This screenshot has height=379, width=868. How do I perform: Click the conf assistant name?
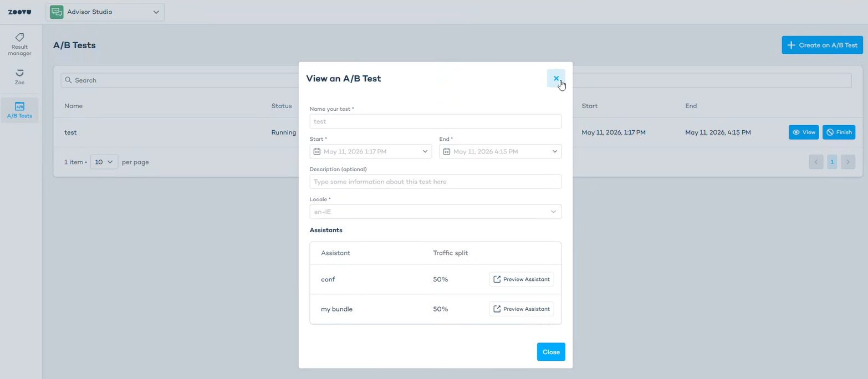[x=328, y=279]
